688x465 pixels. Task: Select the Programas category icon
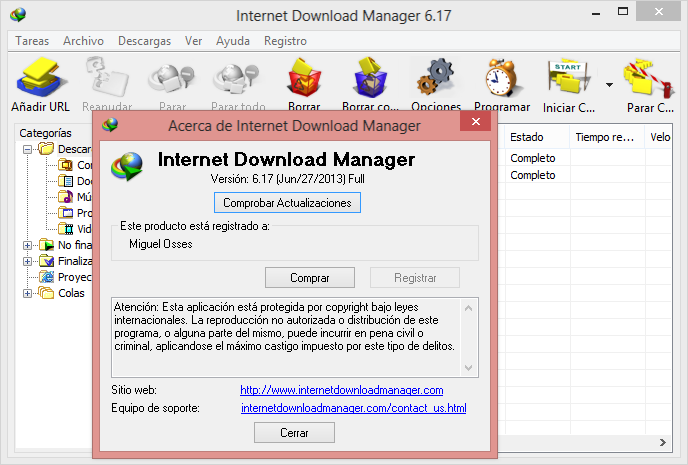point(66,213)
